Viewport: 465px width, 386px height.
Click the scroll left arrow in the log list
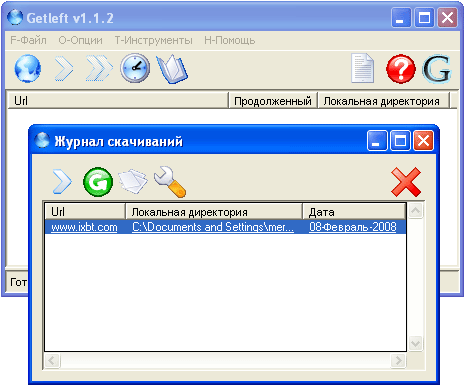tap(52, 361)
